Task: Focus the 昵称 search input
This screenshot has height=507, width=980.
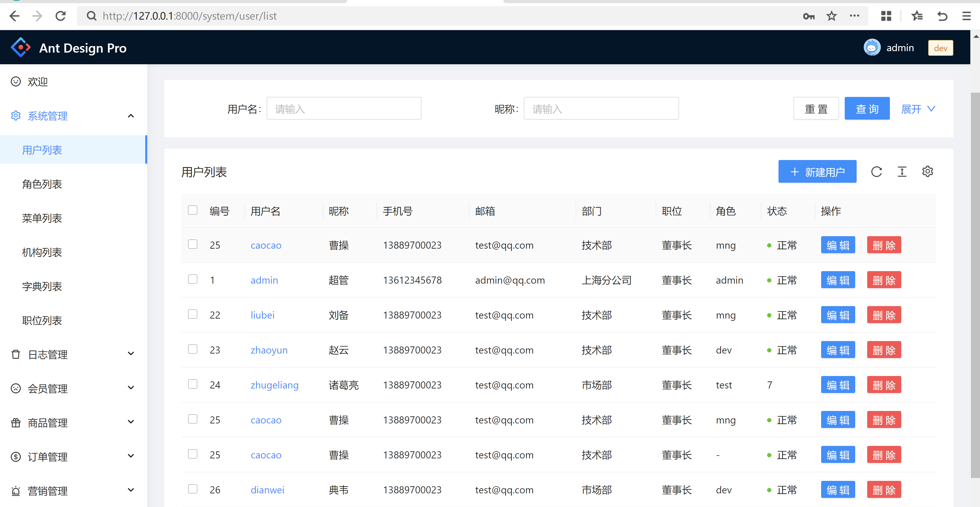Action: point(601,109)
